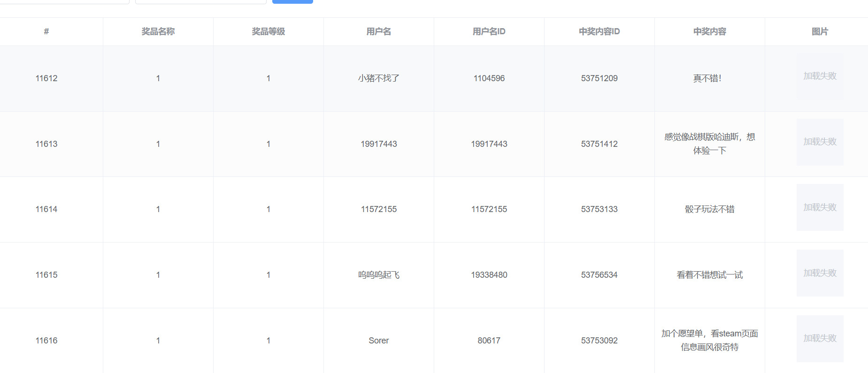
Task: Click the # column header
Action: click(x=46, y=31)
